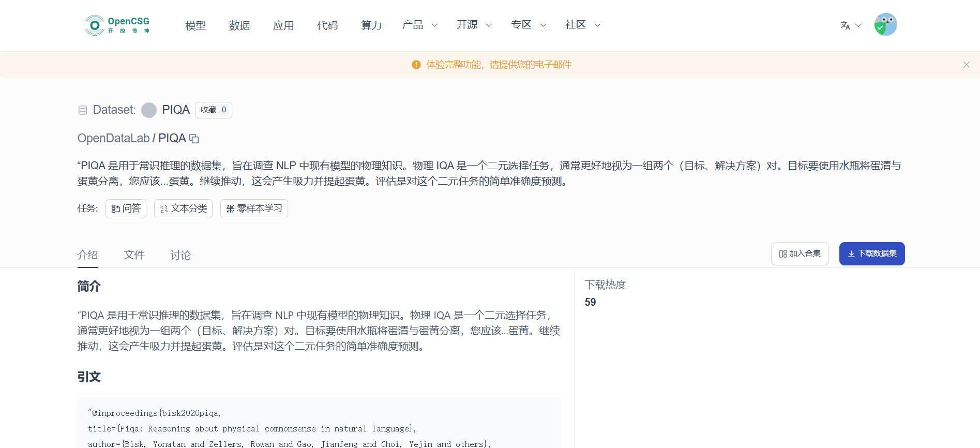Click the download count 59
Viewport: 980px width, 448px height.
point(591,302)
